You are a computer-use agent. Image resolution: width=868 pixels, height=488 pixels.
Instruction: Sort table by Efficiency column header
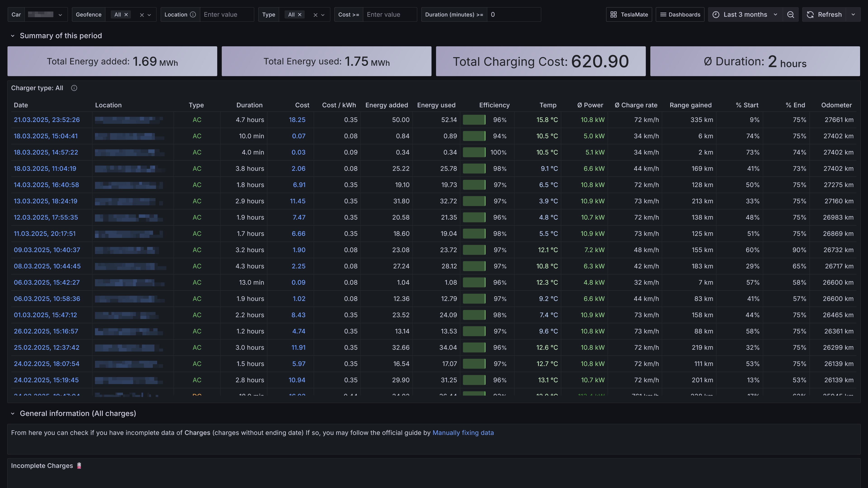click(x=494, y=105)
